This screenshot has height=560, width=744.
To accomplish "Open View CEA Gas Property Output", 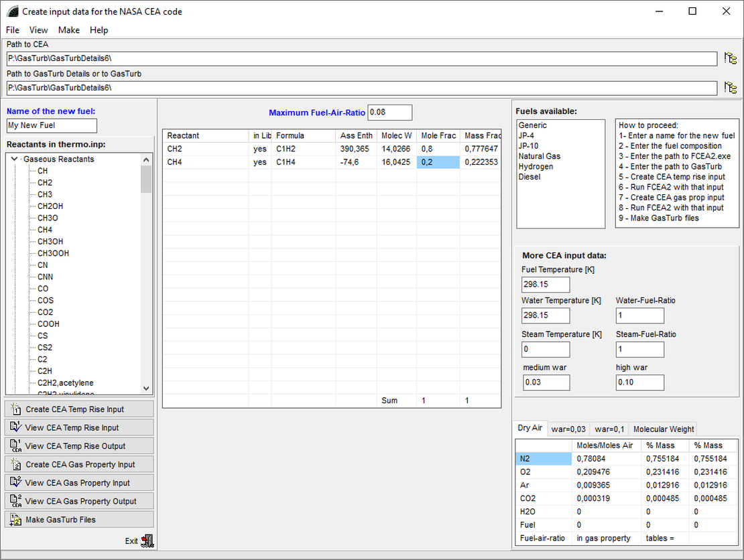I will tap(80, 501).
